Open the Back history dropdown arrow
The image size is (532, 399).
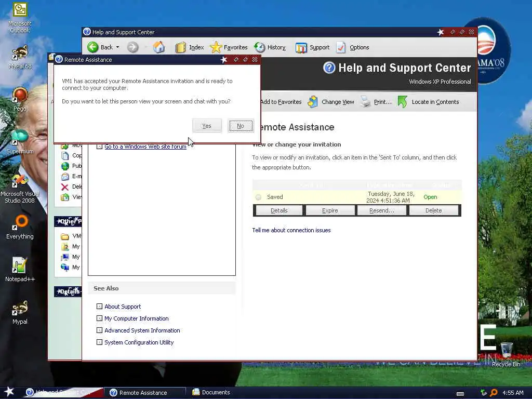click(x=118, y=47)
